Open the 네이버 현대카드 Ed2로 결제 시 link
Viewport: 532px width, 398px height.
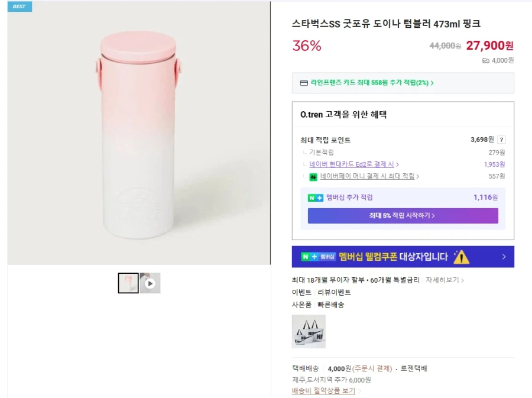click(x=352, y=164)
